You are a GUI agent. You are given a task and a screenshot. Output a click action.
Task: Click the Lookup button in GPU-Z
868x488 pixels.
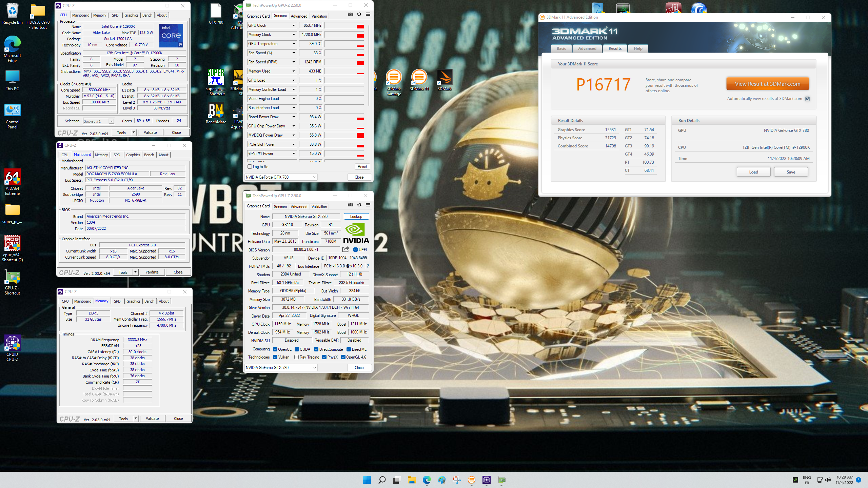[x=356, y=217]
